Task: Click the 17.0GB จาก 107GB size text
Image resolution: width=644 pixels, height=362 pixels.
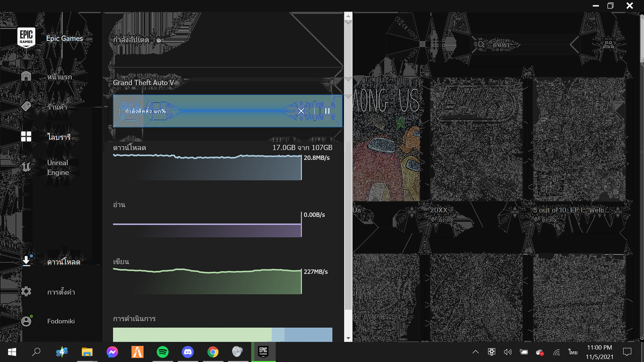Action: (302, 148)
